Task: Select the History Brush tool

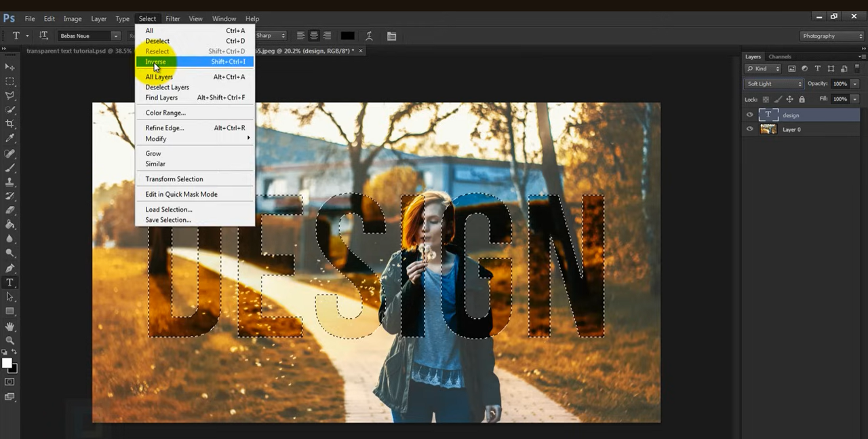Action: (x=9, y=196)
